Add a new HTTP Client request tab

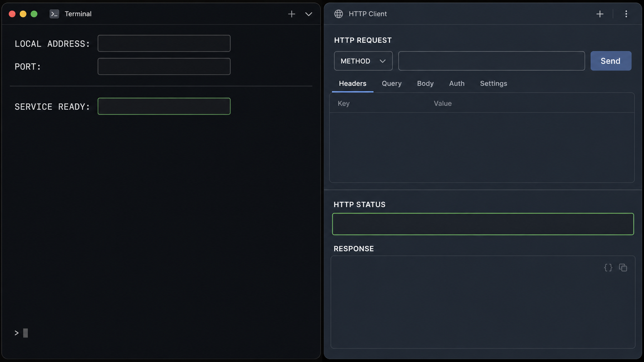[600, 14]
